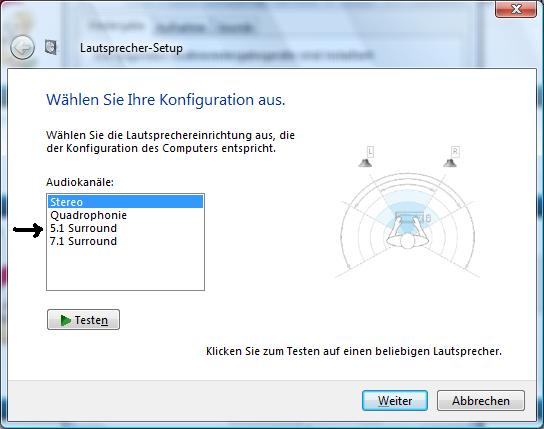
Task: Go back using the round arrow button
Action: coord(22,48)
